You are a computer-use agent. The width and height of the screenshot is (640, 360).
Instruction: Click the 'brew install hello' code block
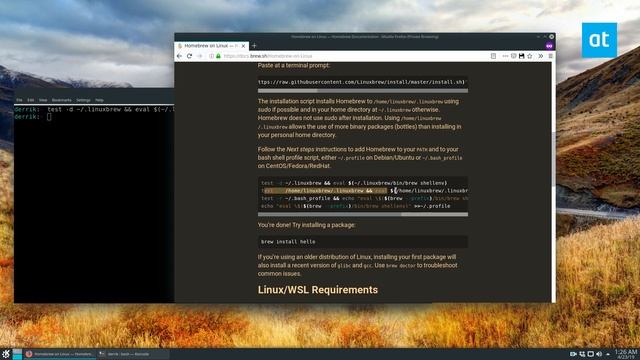click(363, 242)
